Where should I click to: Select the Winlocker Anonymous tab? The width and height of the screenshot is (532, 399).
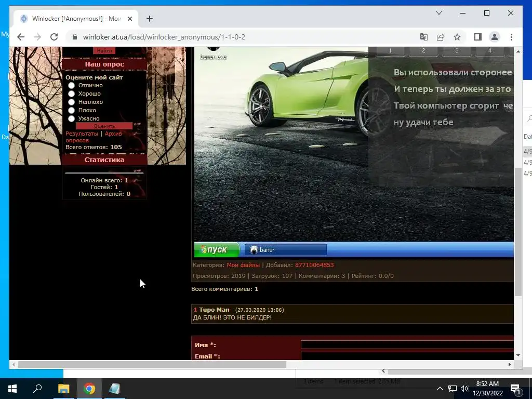coord(75,19)
